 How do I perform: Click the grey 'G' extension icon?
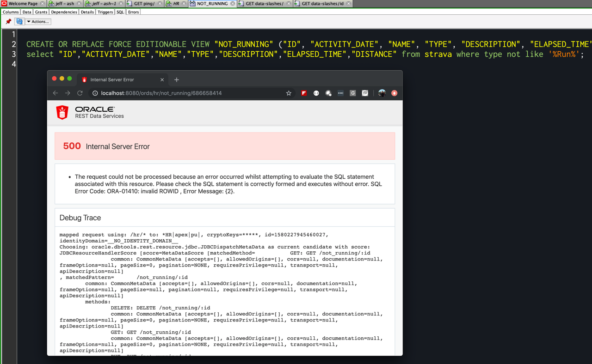coord(353,93)
